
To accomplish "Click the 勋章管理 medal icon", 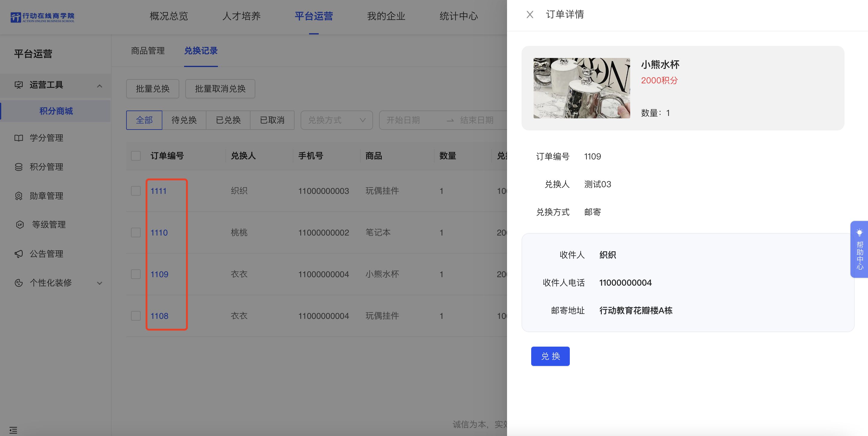I will [x=19, y=196].
